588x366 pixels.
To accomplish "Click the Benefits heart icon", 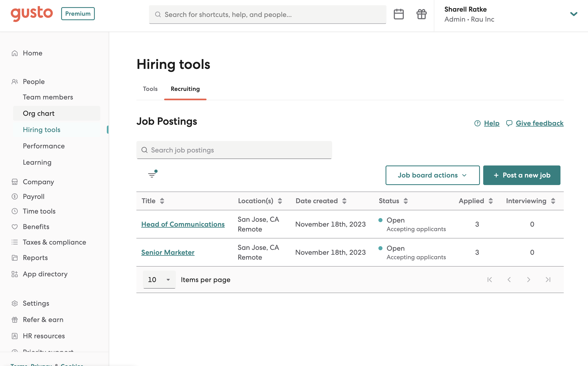I will [15, 227].
